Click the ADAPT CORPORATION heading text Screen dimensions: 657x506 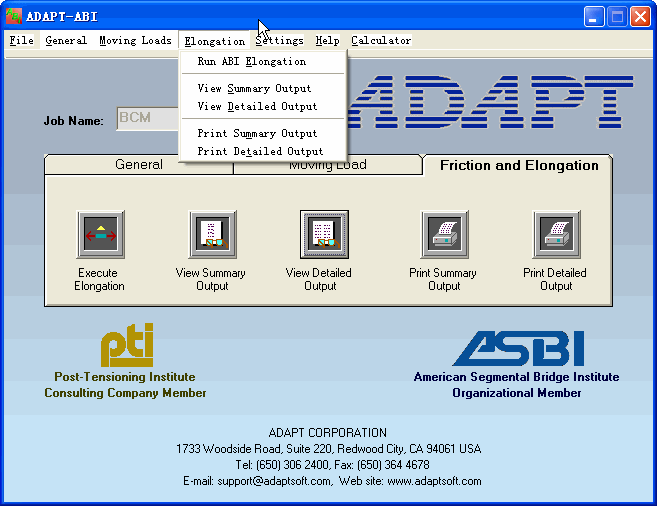click(x=328, y=433)
